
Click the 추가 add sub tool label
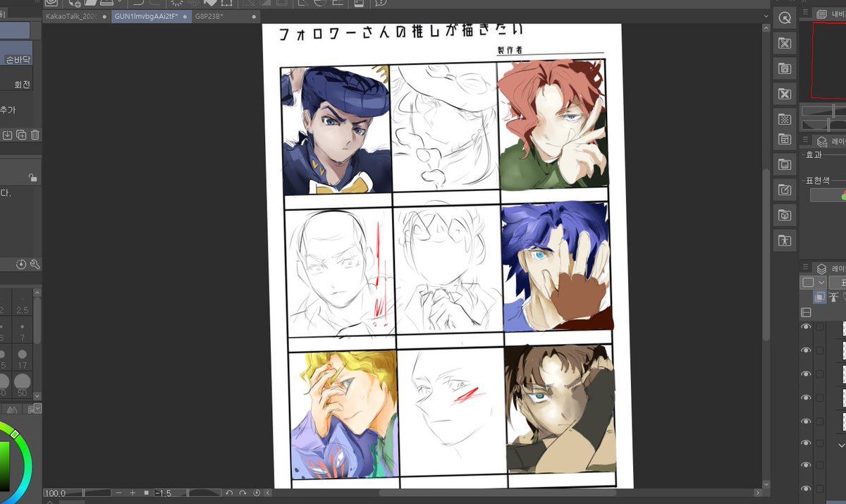(x=7, y=110)
